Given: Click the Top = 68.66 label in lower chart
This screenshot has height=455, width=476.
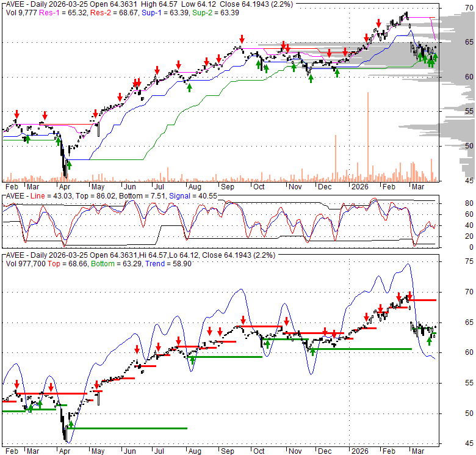Looking at the screenshot, I should [x=67, y=264].
